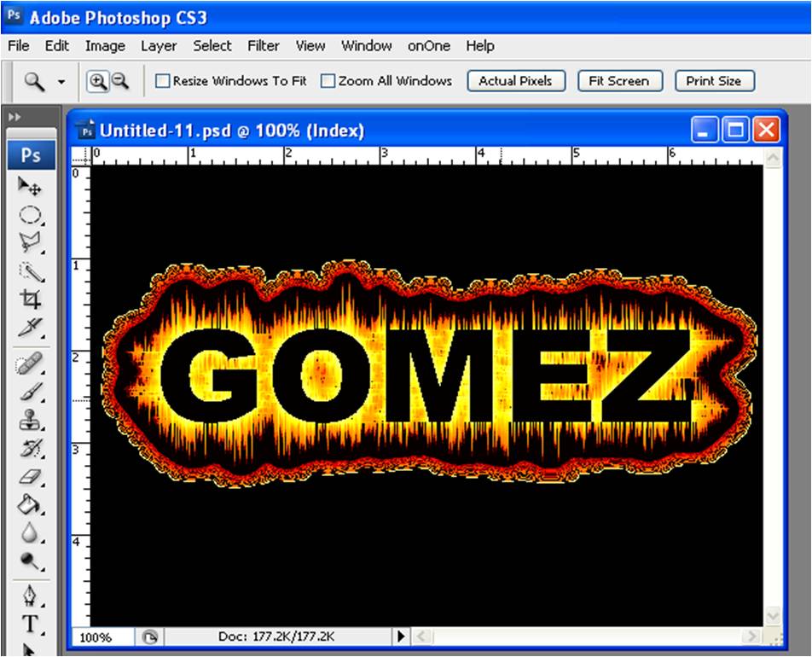Click horizontal scrollbar left arrow

[422, 637]
